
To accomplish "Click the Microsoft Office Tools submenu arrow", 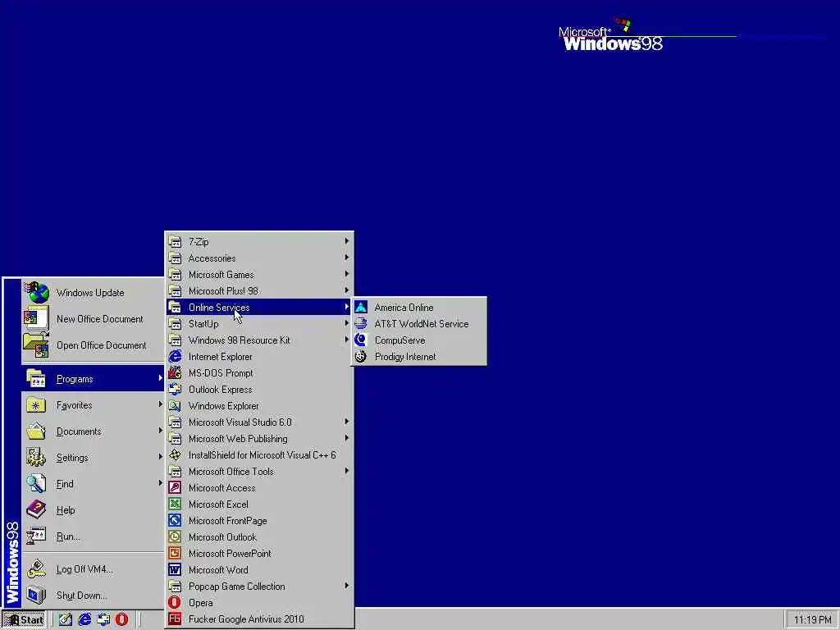I will (x=347, y=471).
